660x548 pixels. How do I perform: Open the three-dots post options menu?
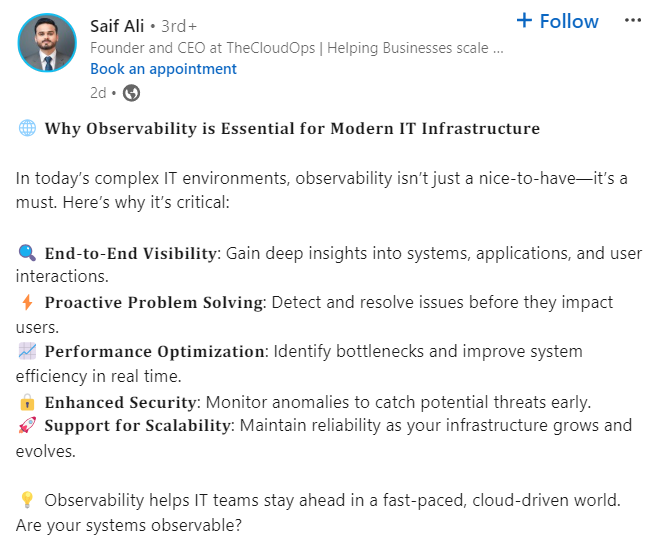pos(632,21)
